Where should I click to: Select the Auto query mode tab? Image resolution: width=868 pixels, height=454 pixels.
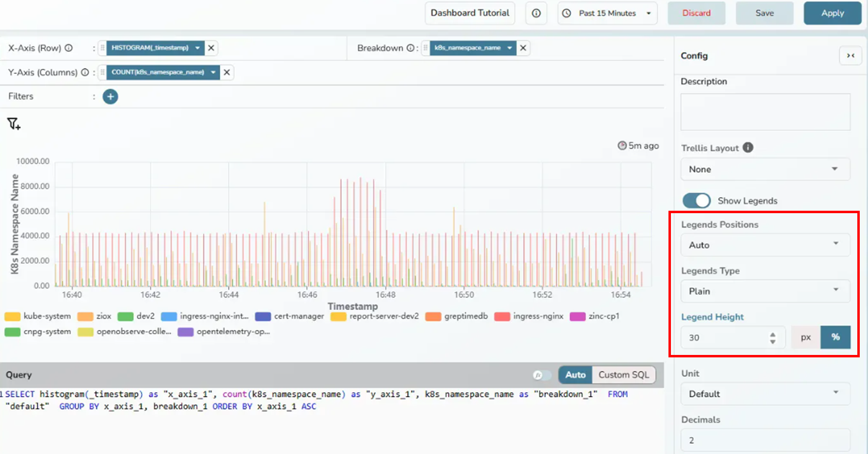[575, 375]
